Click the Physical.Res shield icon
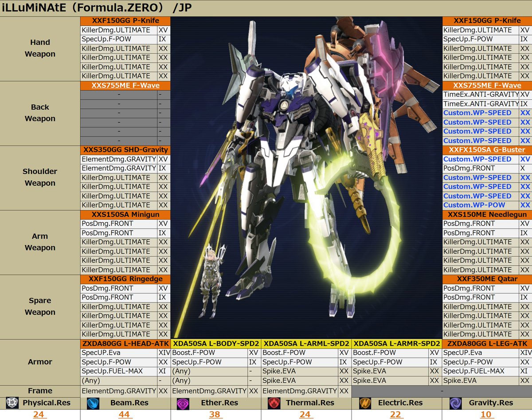Viewport: 532px width, 420px height. click(12, 403)
